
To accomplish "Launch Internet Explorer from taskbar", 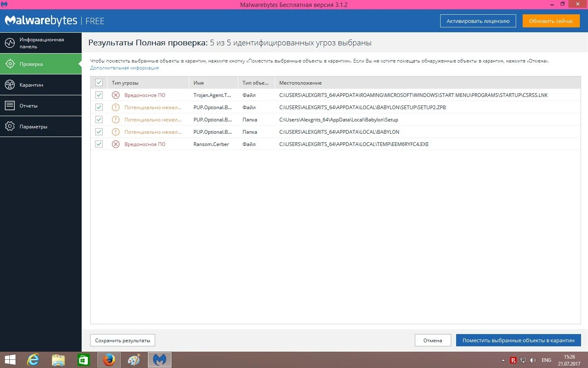I will tap(33, 360).
